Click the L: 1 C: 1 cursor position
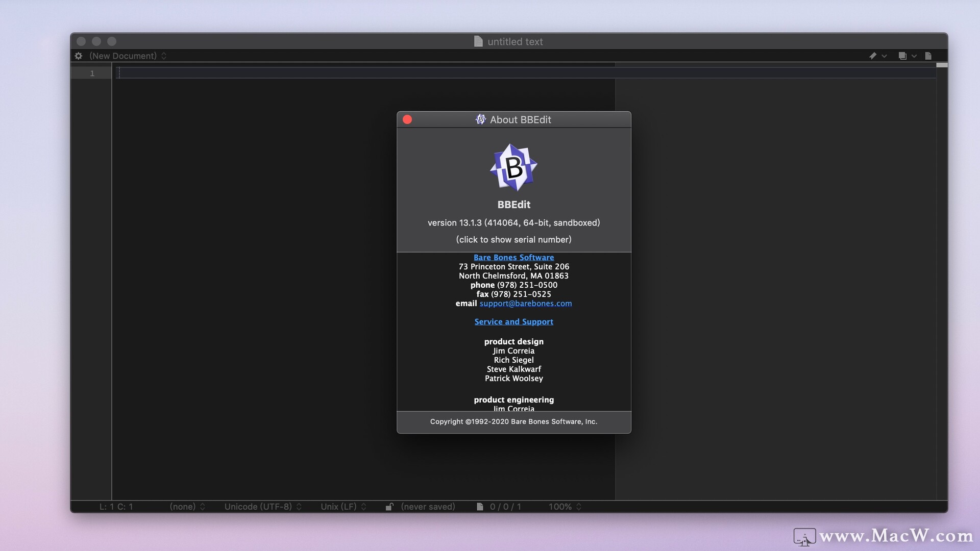980x551 pixels. [116, 507]
